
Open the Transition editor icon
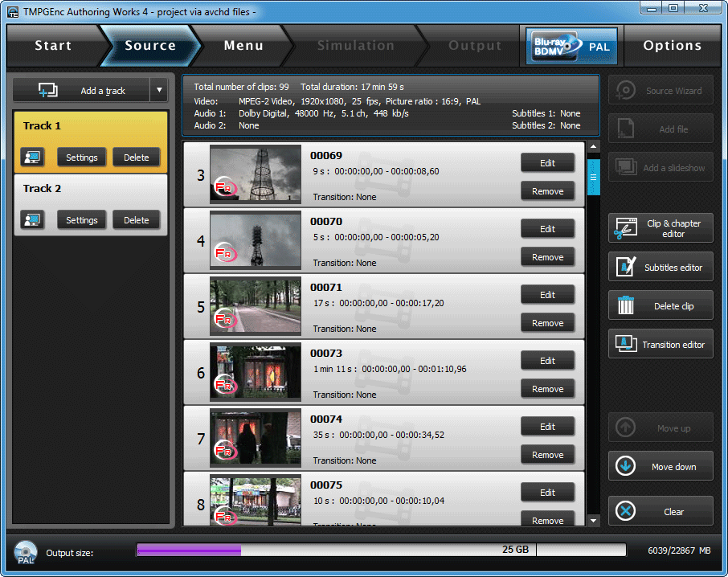pyautogui.click(x=626, y=343)
